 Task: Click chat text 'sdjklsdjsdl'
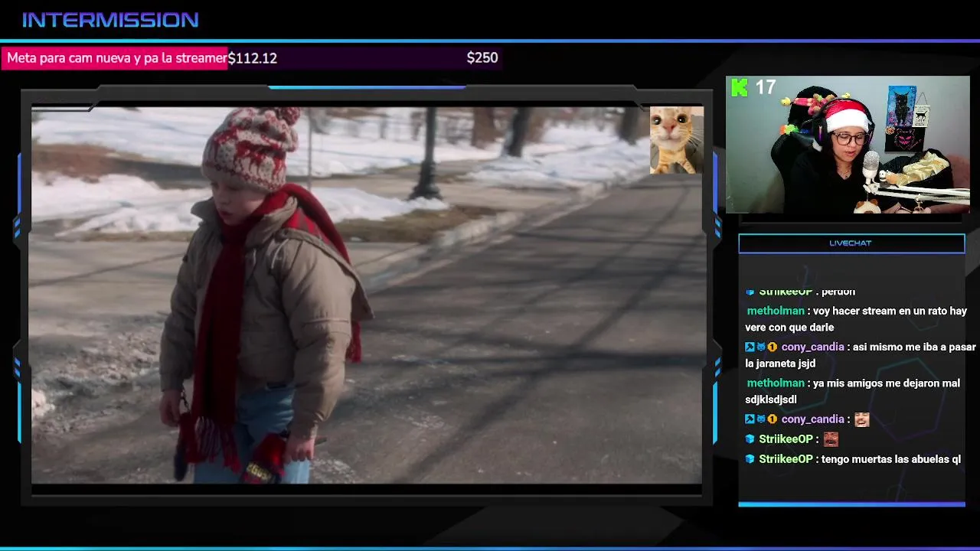click(x=771, y=399)
